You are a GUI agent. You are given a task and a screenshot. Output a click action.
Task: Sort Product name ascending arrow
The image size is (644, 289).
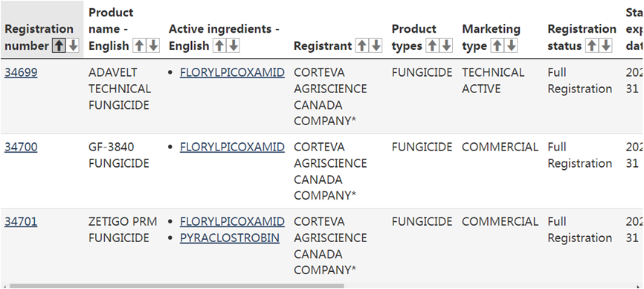click(139, 45)
